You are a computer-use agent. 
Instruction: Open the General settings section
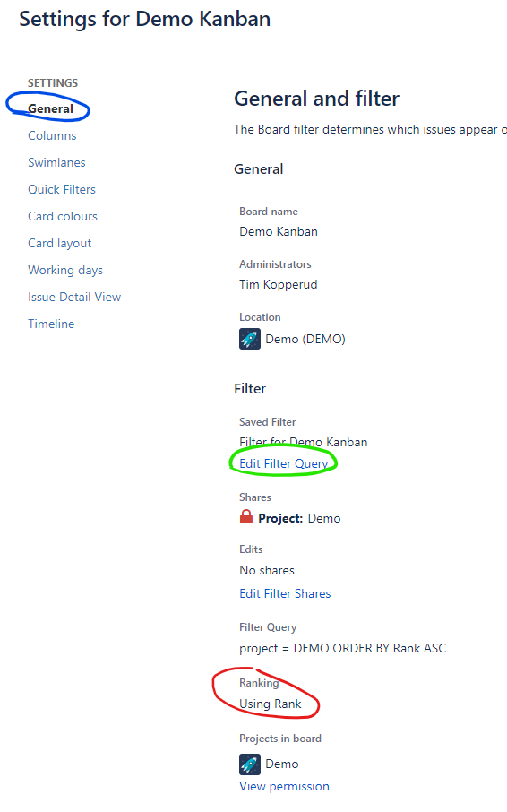pyautogui.click(x=50, y=108)
